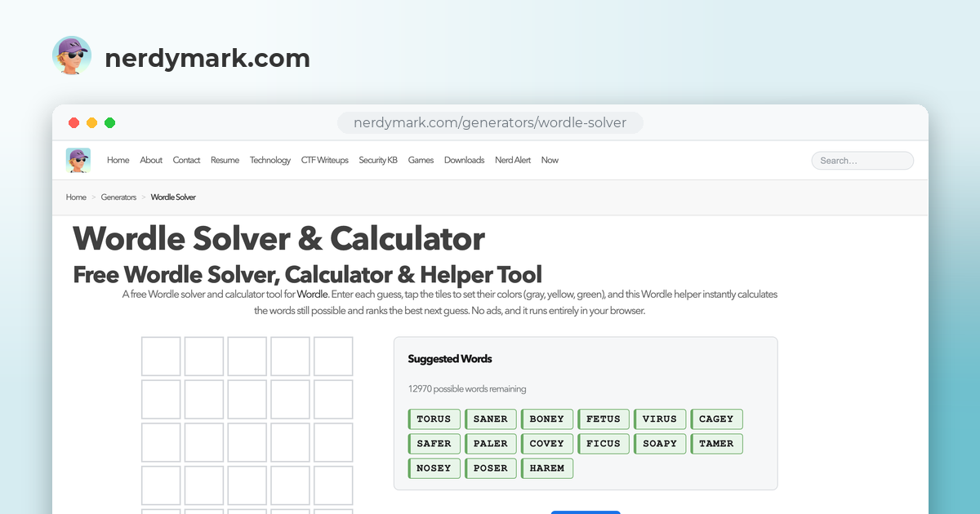This screenshot has width=980, height=514.
Task: Click the yellow minimize window dot
Action: click(x=91, y=123)
